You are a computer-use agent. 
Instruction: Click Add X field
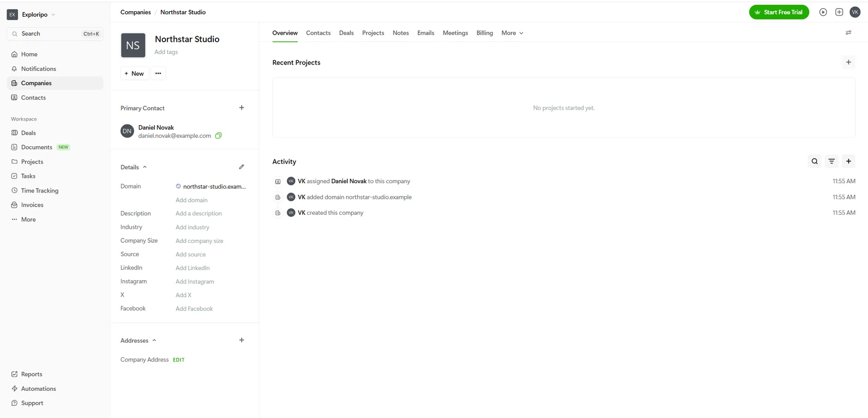coord(183,295)
